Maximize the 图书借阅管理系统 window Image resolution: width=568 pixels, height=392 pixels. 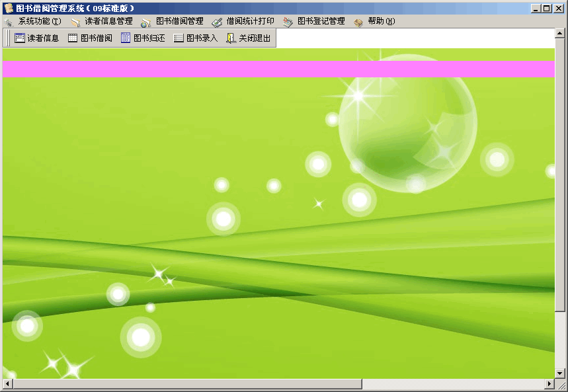coord(546,8)
